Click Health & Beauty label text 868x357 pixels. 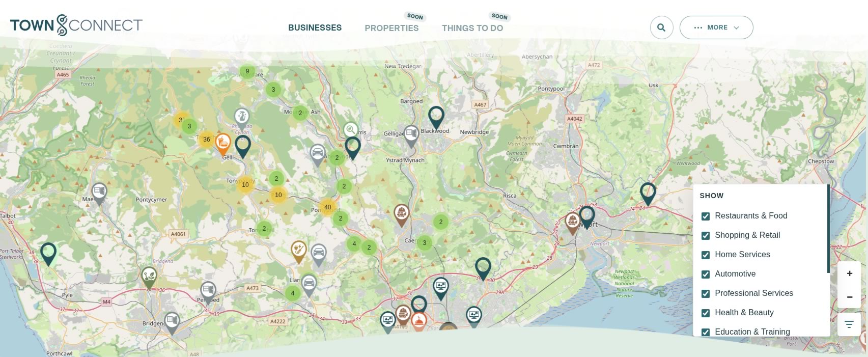744,313
